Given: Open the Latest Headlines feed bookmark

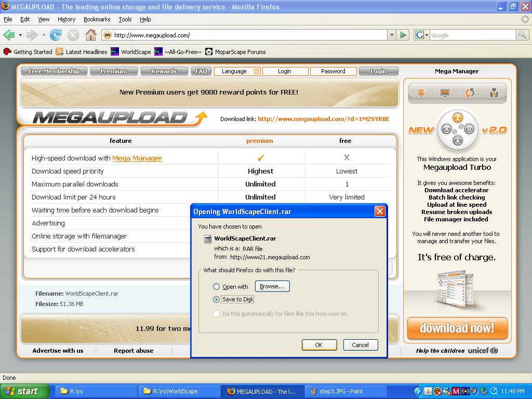Looking at the screenshot, I should 82,52.
